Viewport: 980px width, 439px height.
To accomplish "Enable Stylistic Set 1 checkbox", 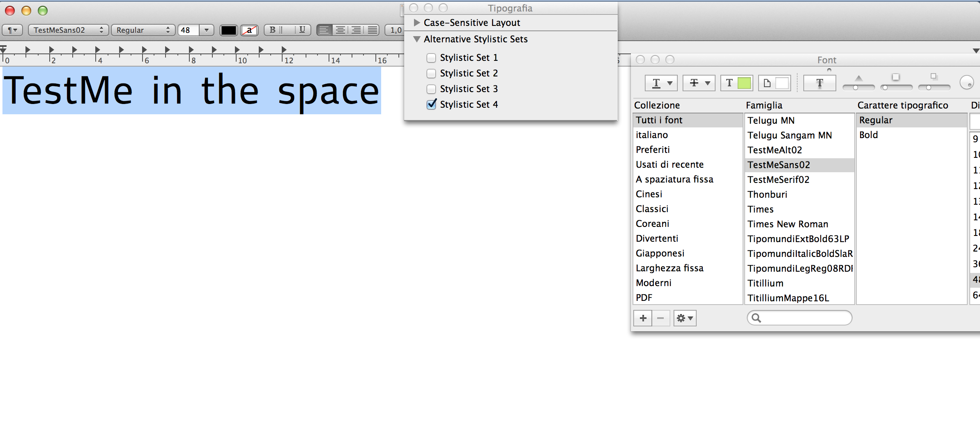I will [x=431, y=58].
